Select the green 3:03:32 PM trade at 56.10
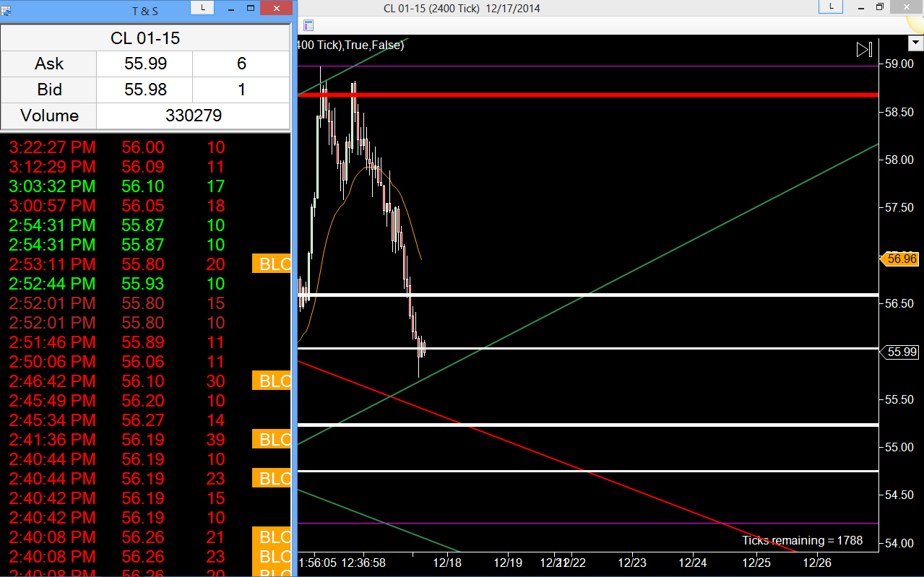This screenshot has height=577, width=924. 144,186
